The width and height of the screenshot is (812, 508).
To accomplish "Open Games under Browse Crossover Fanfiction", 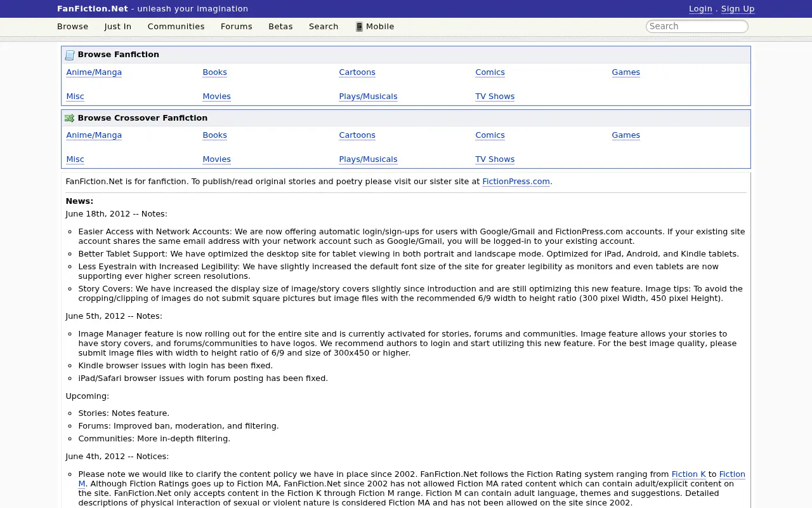I will pyautogui.click(x=626, y=135).
